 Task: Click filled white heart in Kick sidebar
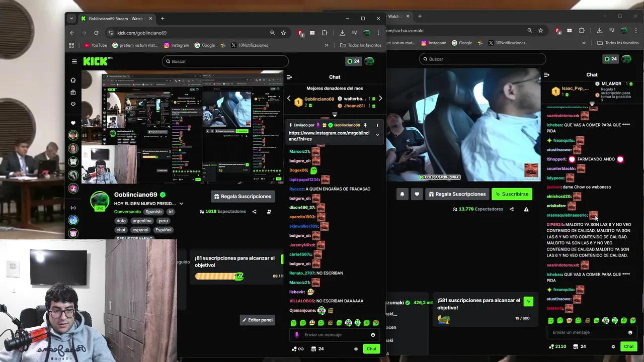point(73,123)
